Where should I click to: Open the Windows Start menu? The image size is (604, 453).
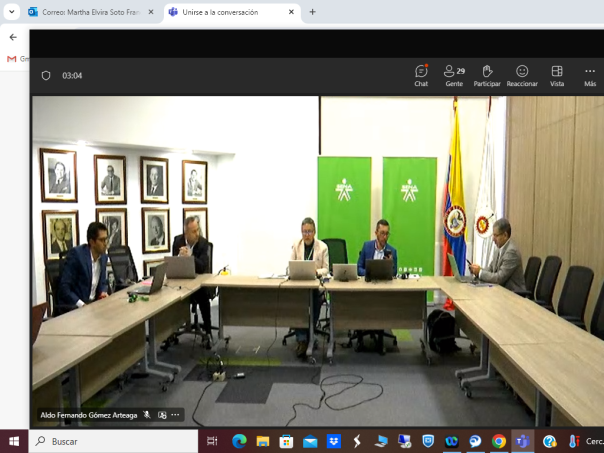pyautogui.click(x=14, y=441)
